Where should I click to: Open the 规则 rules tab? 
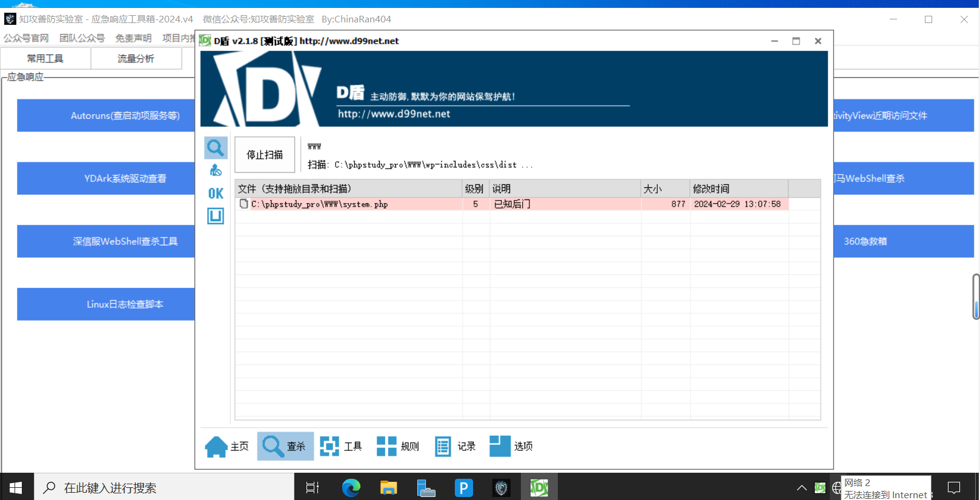click(x=398, y=446)
